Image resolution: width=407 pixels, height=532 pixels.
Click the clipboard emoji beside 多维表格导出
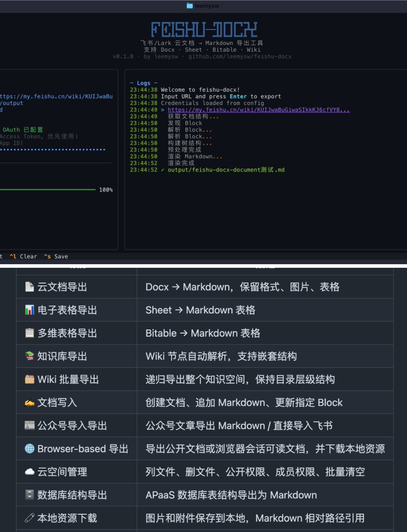tap(29, 333)
